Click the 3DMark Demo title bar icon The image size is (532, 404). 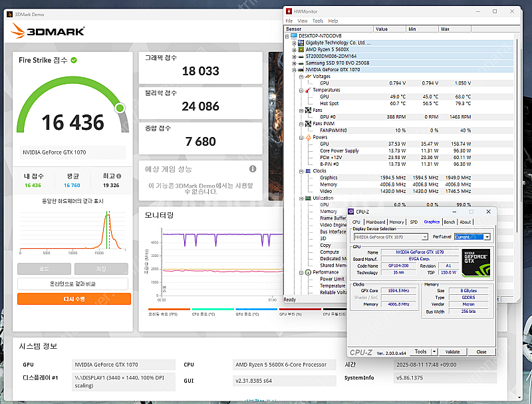coord(9,14)
